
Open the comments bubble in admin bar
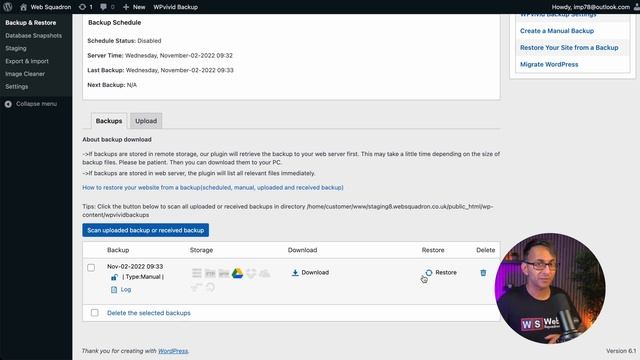pos(107,7)
